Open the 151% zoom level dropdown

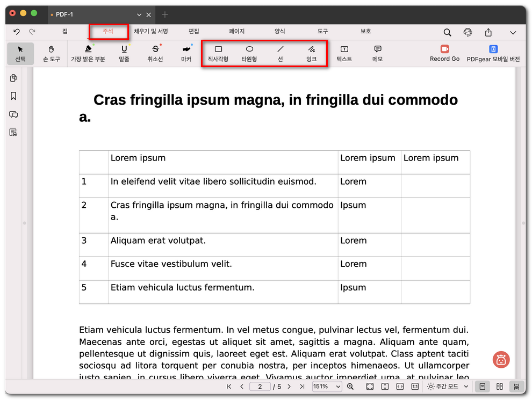pos(327,387)
